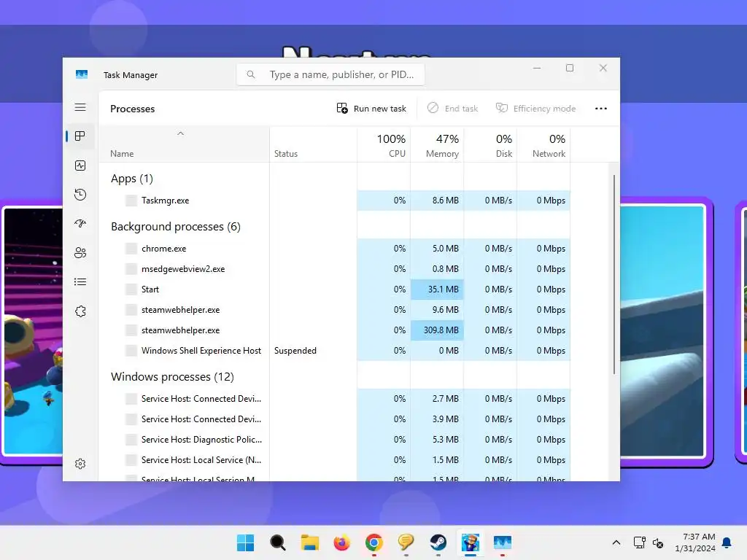Open the Windows Start button

pos(245,542)
